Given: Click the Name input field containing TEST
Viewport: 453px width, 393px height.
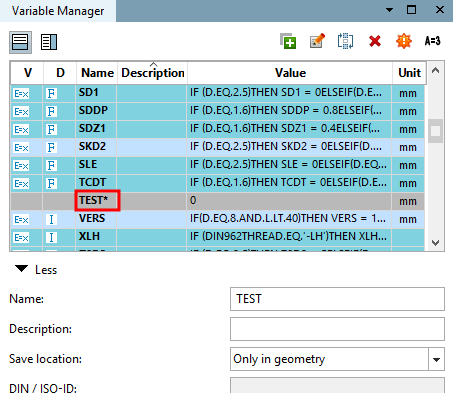Looking at the screenshot, I should 337,299.
